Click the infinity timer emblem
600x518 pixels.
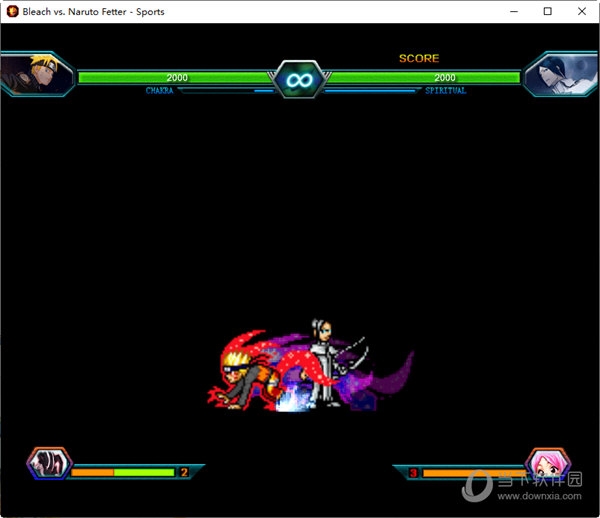300,79
